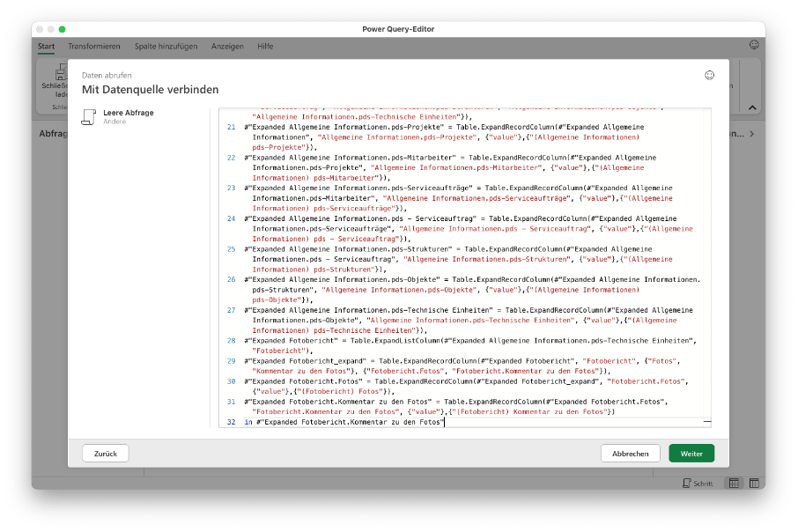Click gutter line number 22
This screenshot has width=798, height=532.
click(231, 158)
